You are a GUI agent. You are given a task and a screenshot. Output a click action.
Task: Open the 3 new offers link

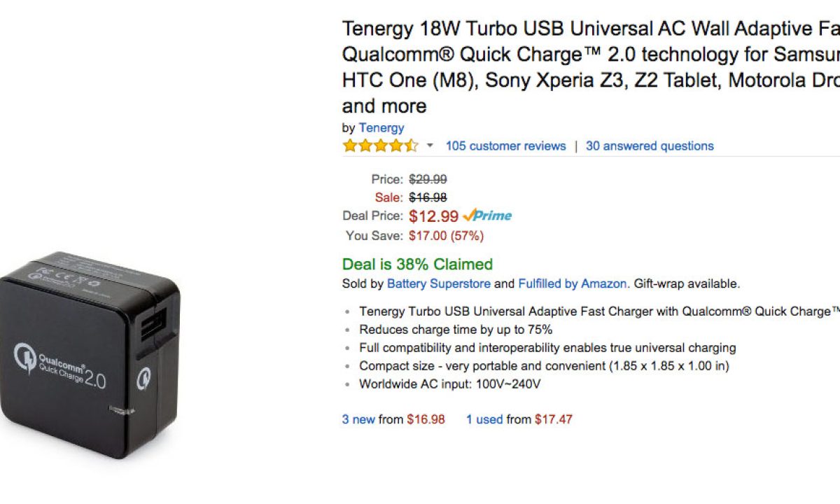pos(358,419)
